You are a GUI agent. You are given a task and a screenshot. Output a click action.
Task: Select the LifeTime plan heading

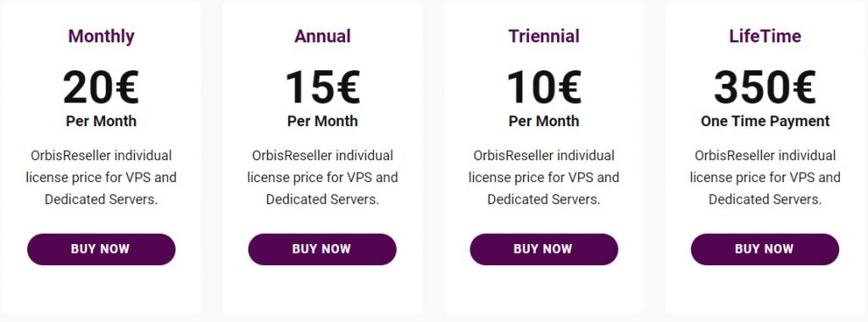point(765,36)
